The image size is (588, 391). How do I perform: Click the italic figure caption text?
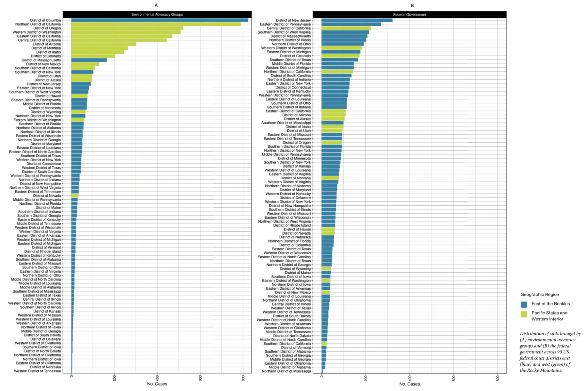550,352
